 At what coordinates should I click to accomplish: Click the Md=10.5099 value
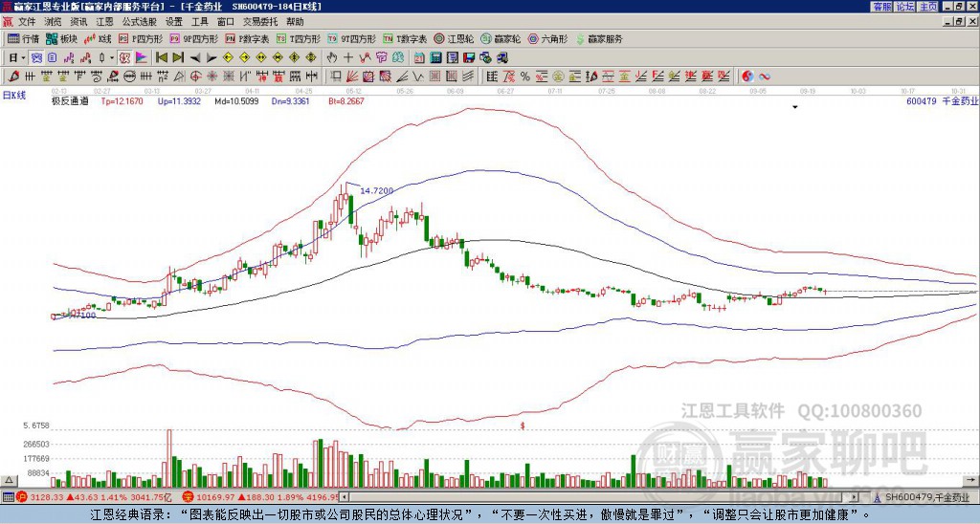click(236, 100)
